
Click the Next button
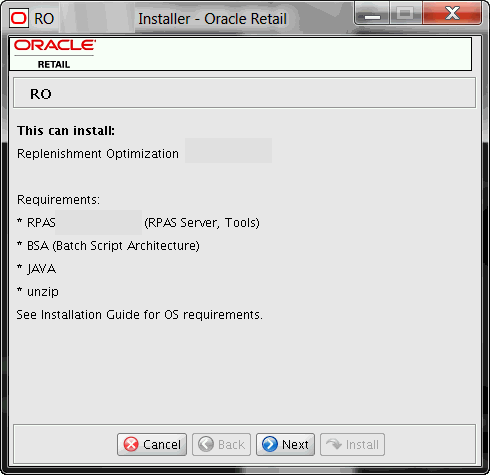coord(285,444)
